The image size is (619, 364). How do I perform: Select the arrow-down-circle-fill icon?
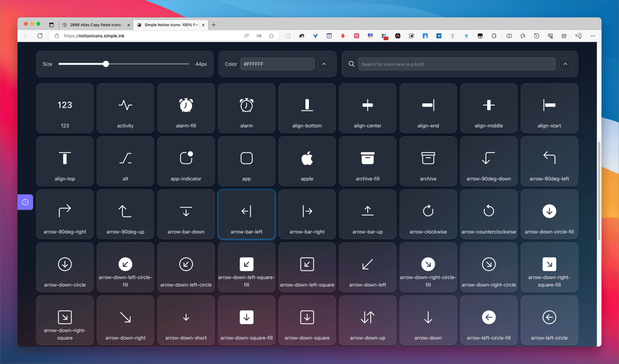549,214
